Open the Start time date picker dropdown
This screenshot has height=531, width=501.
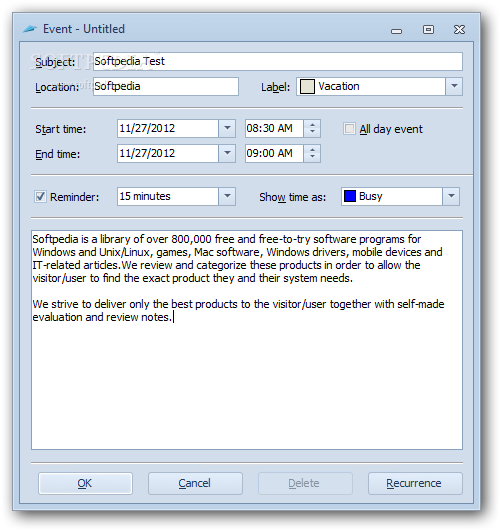pyautogui.click(x=227, y=128)
